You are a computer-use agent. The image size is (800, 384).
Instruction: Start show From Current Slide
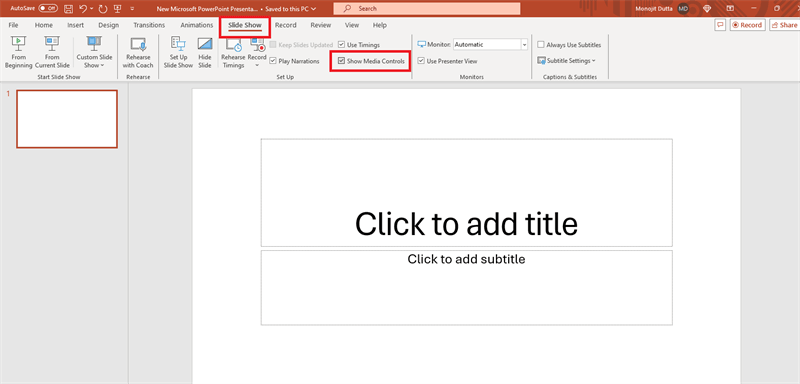click(x=52, y=53)
